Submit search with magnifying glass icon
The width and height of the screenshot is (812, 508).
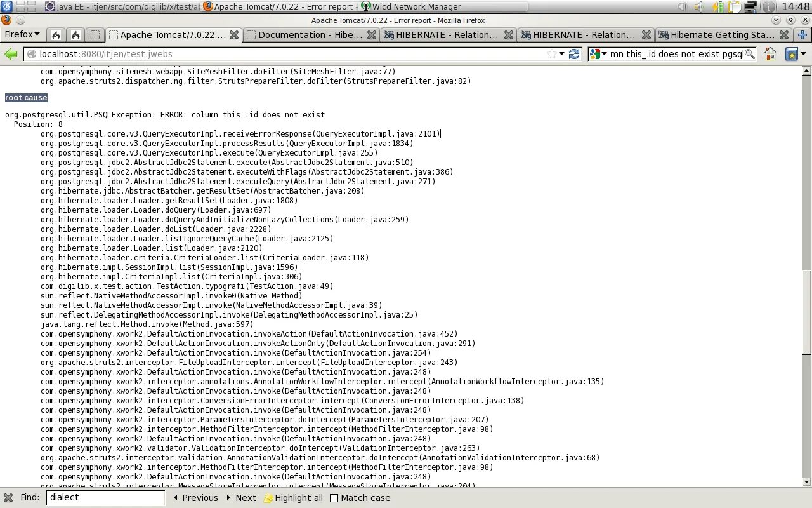[x=750, y=54]
